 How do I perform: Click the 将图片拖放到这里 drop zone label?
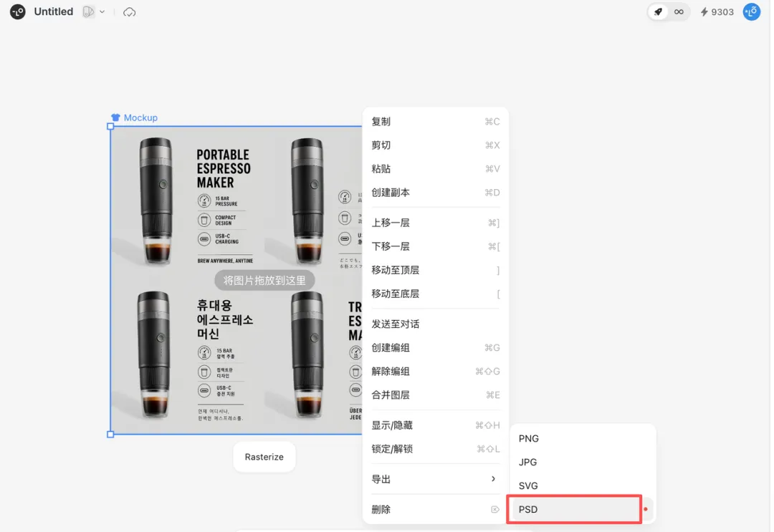coord(264,281)
